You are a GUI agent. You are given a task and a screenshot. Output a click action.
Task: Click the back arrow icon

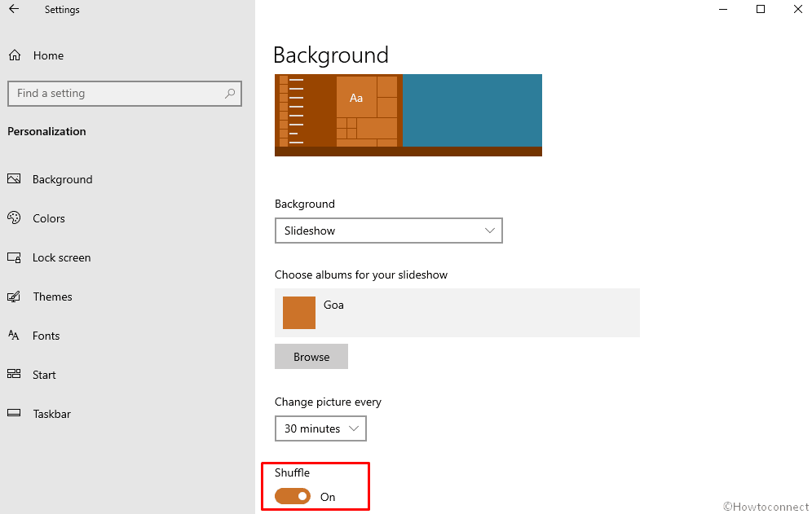pos(14,9)
